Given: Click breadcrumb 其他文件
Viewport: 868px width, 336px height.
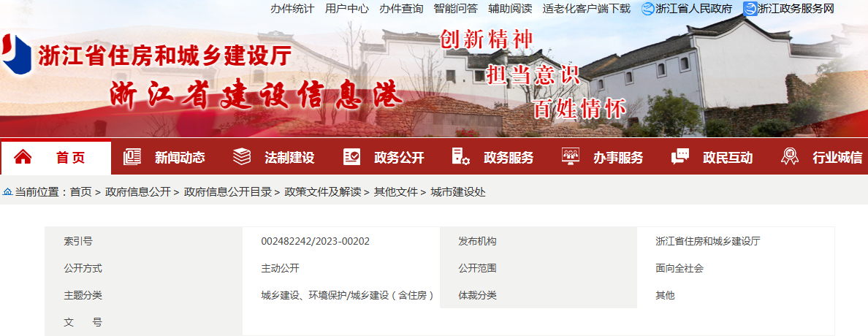Looking at the screenshot, I should coord(395,192).
